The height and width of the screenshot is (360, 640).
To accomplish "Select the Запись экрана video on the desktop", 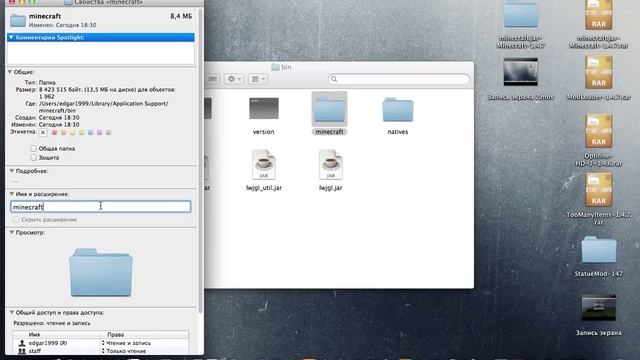I will click(599, 307).
